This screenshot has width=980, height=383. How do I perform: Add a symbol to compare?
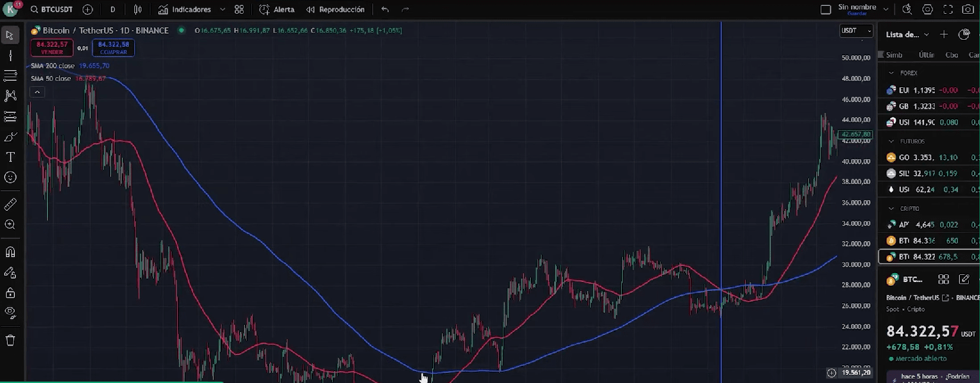pos(88,10)
